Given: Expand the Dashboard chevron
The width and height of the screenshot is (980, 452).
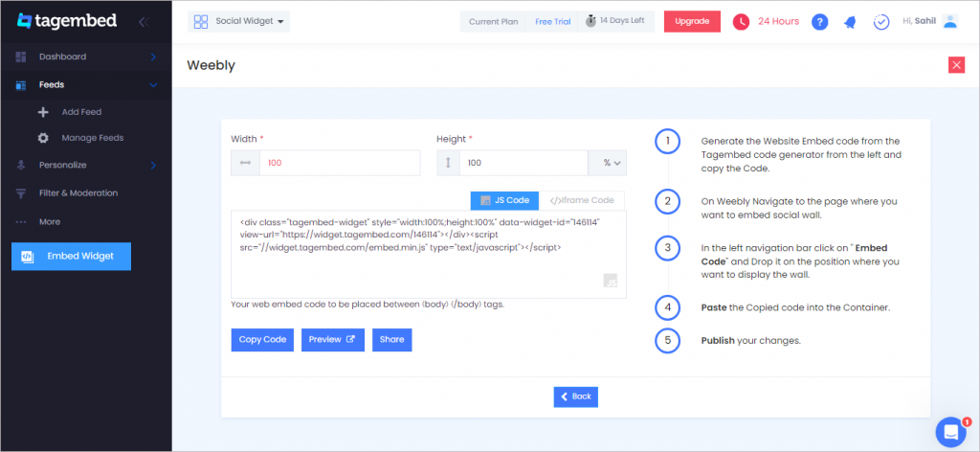Looking at the screenshot, I should point(154,56).
